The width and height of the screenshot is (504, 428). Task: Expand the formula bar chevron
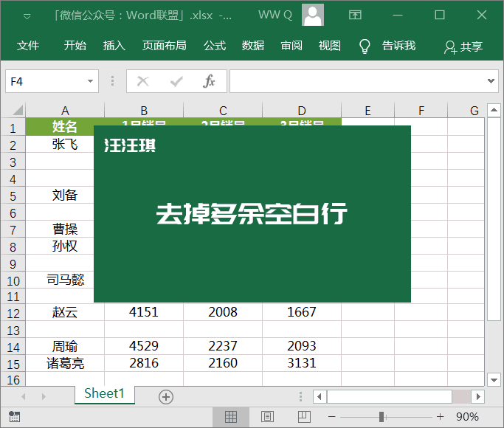(x=491, y=81)
